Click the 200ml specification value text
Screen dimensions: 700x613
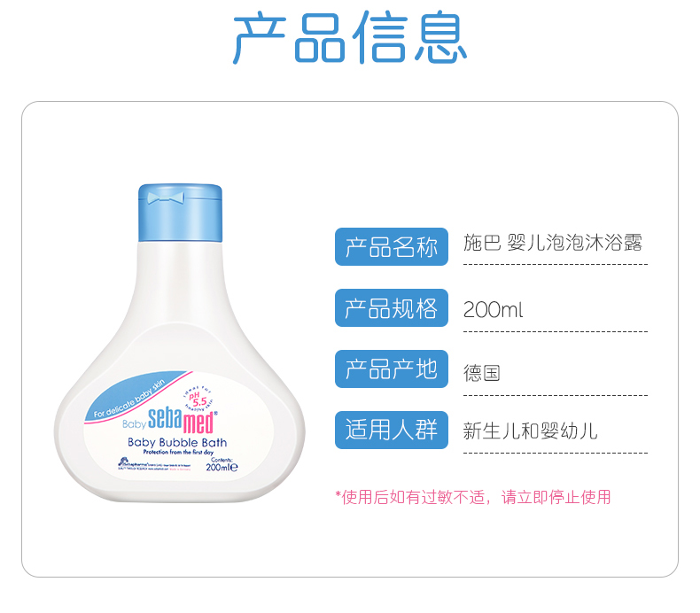[x=493, y=309]
